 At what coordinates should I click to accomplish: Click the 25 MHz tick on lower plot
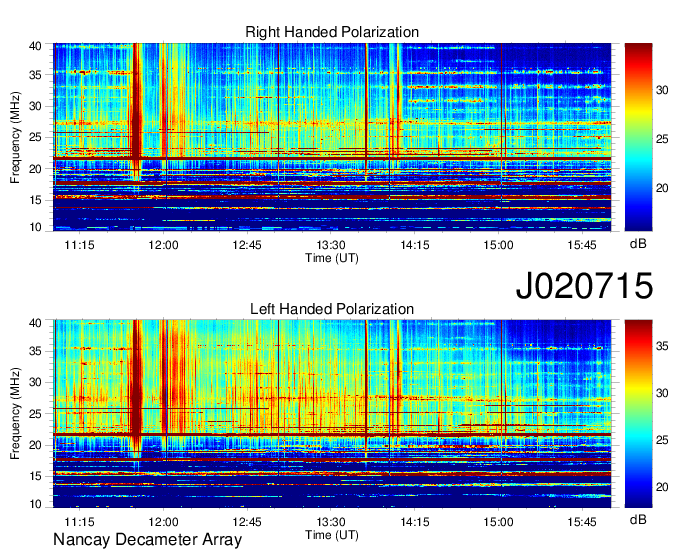[36, 414]
